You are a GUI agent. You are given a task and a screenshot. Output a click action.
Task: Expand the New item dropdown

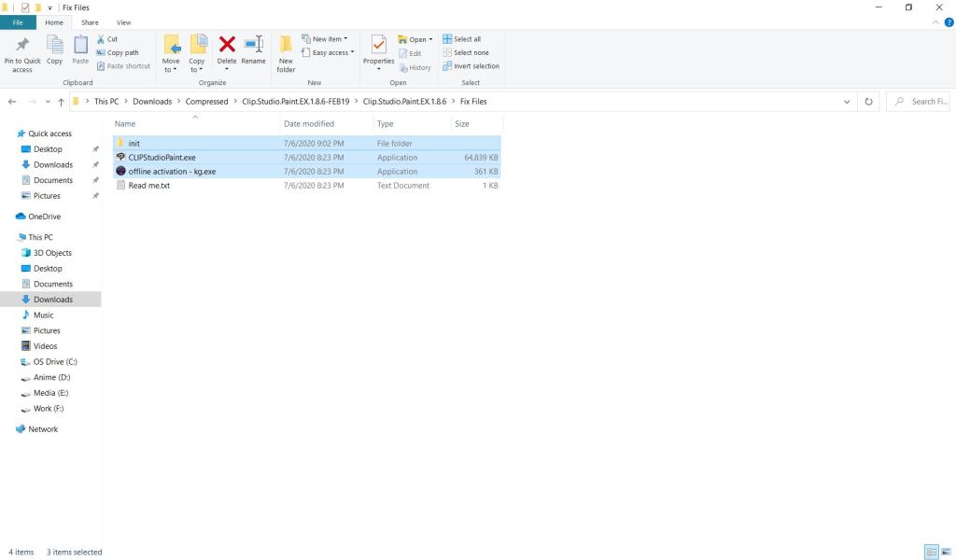pyautogui.click(x=324, y=39)
